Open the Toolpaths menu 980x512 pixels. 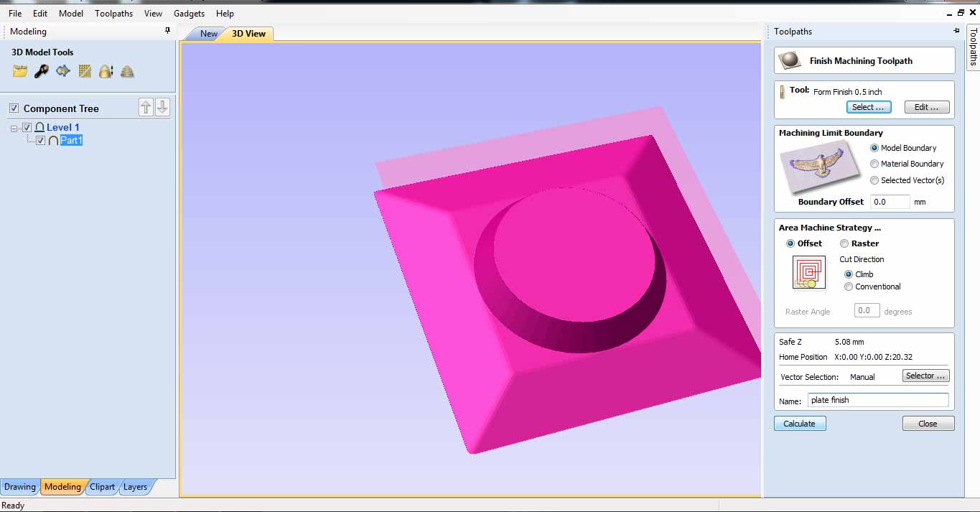(113, 14)
